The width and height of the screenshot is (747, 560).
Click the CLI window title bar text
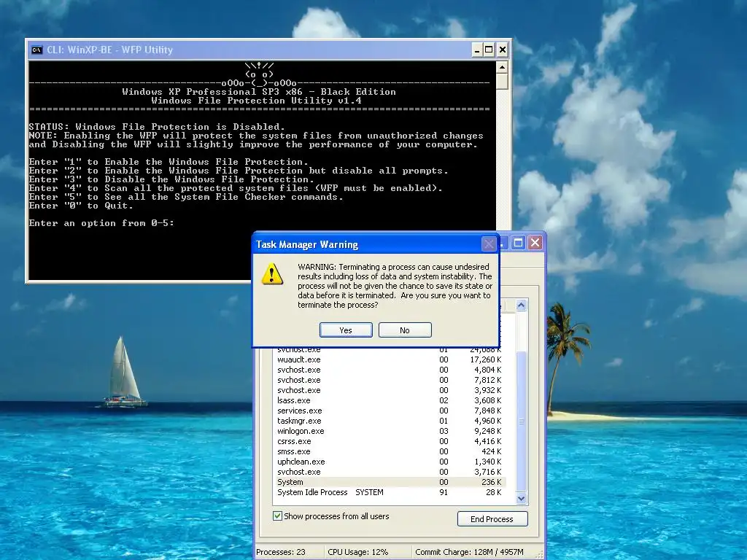[x=109, y=50]
